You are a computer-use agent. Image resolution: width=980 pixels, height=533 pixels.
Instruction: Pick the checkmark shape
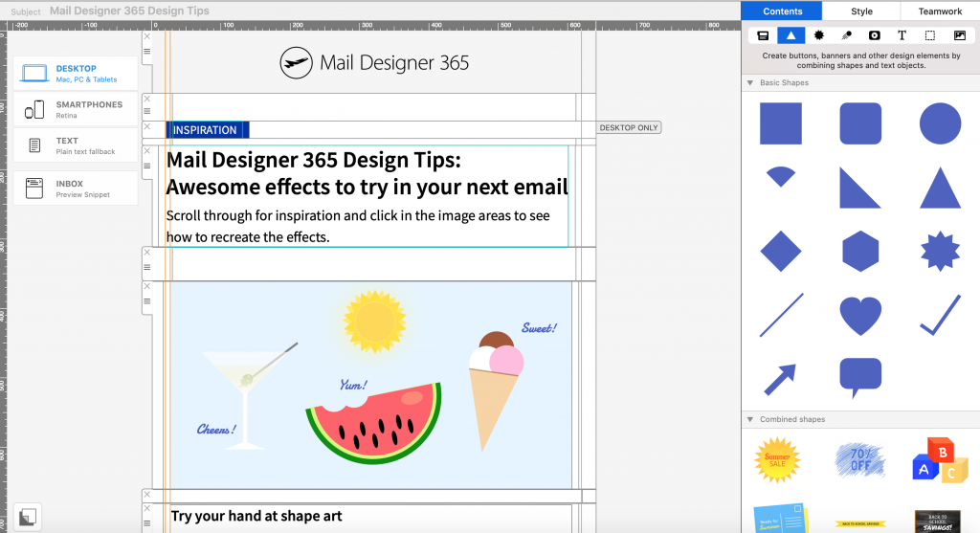point(940,316)
